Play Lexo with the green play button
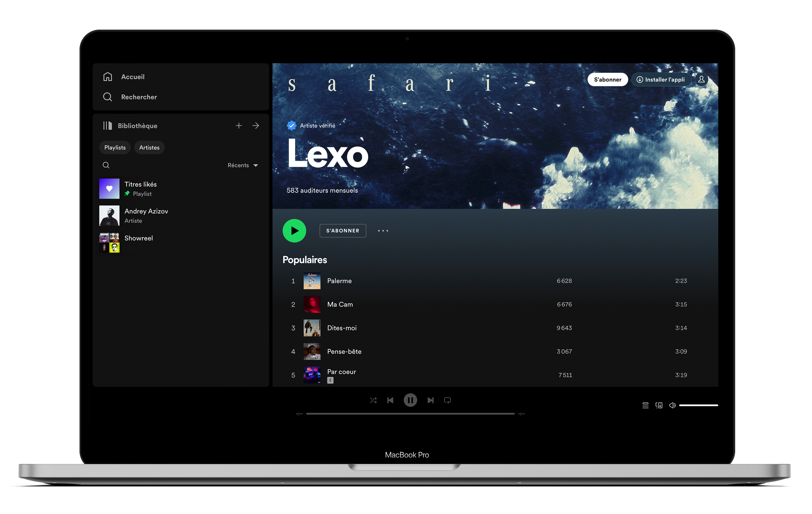The width and height of the screenshot is (812, 514). pyautogui.click(x=294, y=231)
